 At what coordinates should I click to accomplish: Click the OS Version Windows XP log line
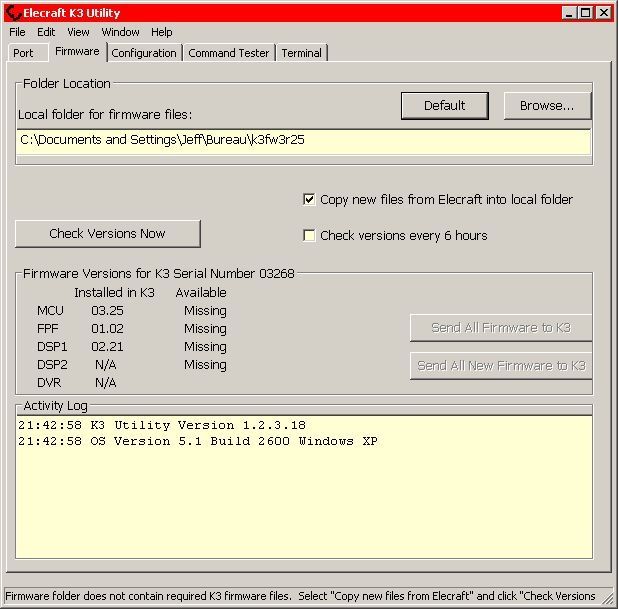(198, 441)
